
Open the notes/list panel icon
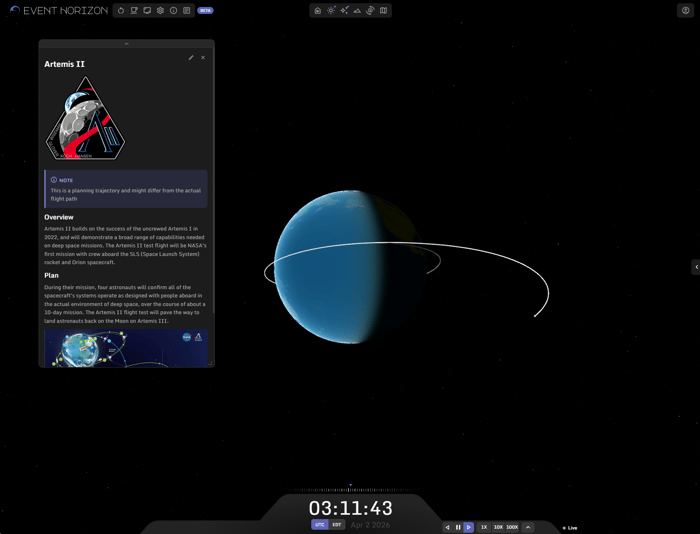click(187, 10)
